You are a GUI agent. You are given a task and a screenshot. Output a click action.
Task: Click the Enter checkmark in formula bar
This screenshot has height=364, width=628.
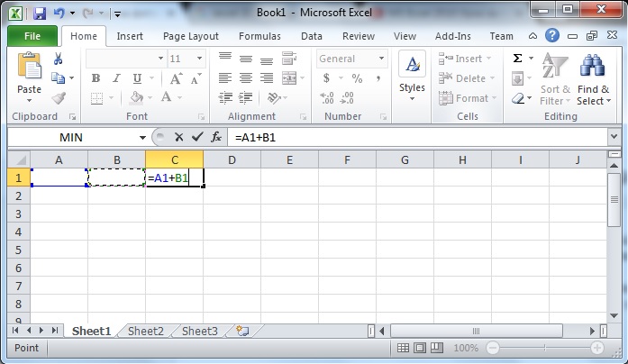point(197,137)
